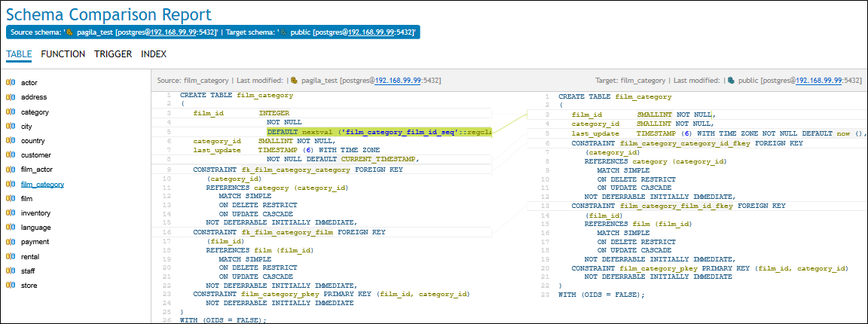Select the address table
Viewport: 868px width, 324px height.
pos(33,97)
